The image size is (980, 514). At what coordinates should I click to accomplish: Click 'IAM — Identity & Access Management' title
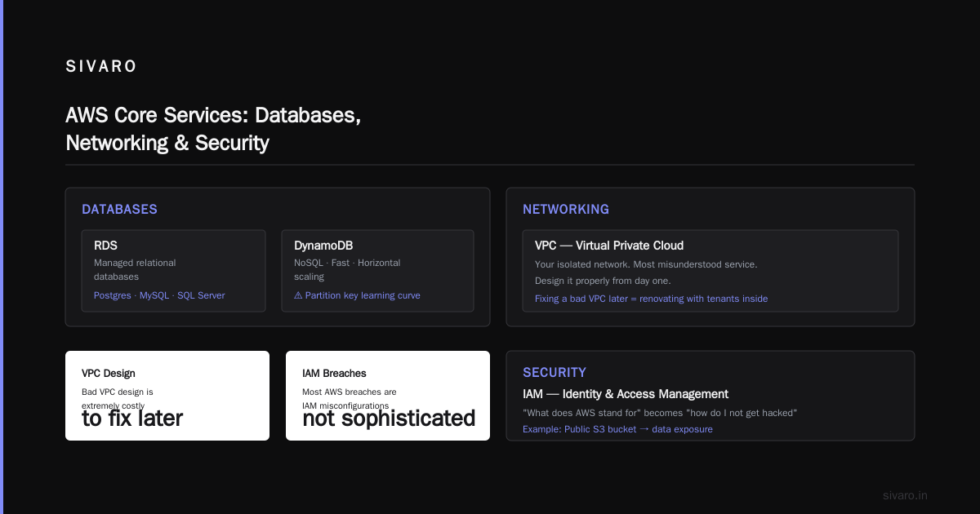(x=626, y=394)
